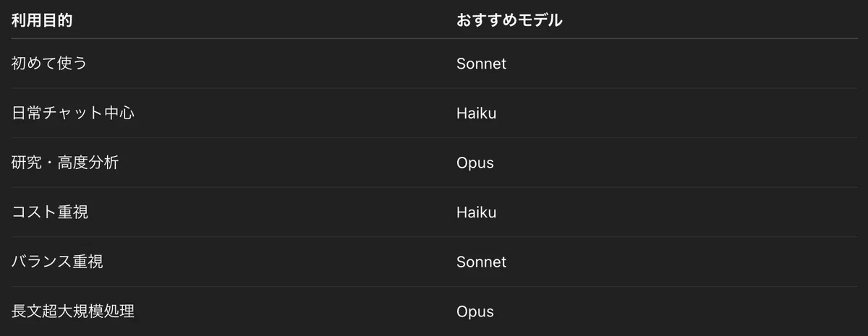The height and width of the screenshot is (336, 868).
Task: Click Haiku in the 日常チャット中心 row
Action: pos(476,113)
